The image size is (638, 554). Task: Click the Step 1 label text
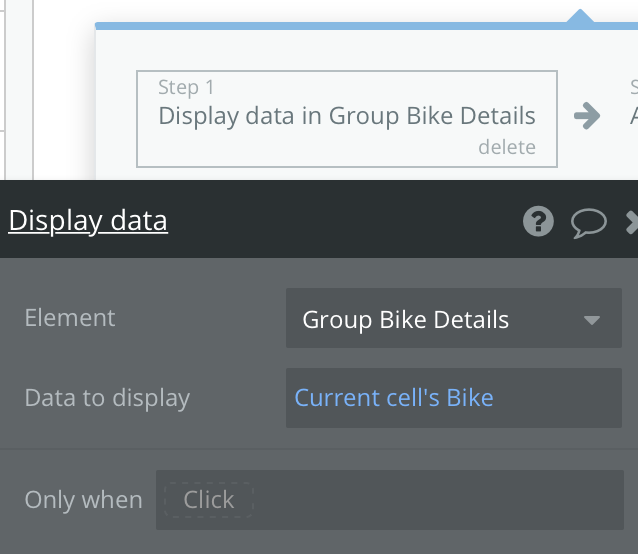(x=187, y=88)
